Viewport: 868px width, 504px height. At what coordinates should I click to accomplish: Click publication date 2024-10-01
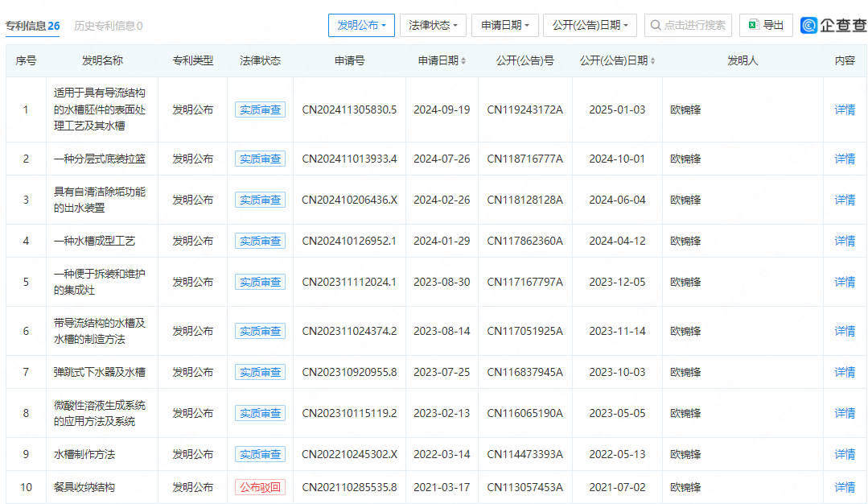coord(617,159)
